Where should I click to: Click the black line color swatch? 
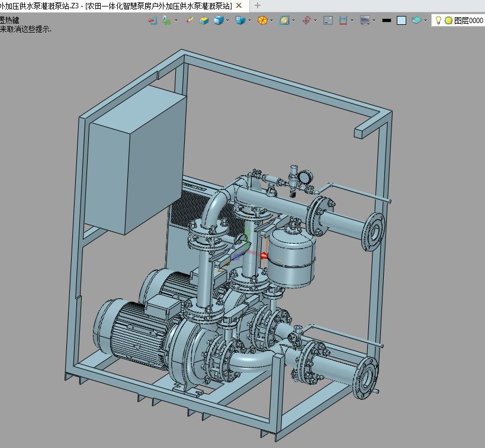(x=387, y=20)
